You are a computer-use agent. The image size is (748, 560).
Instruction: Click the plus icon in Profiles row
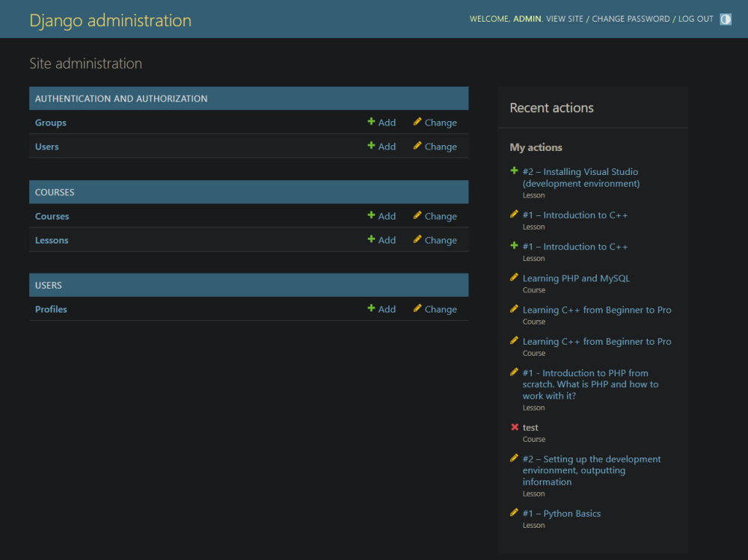(371, 308)
